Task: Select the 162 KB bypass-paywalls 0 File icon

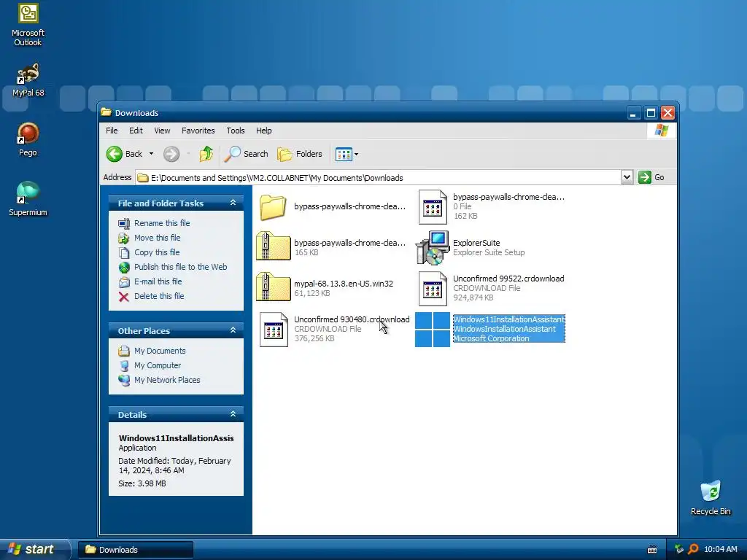Action: (x=433, y=206)
